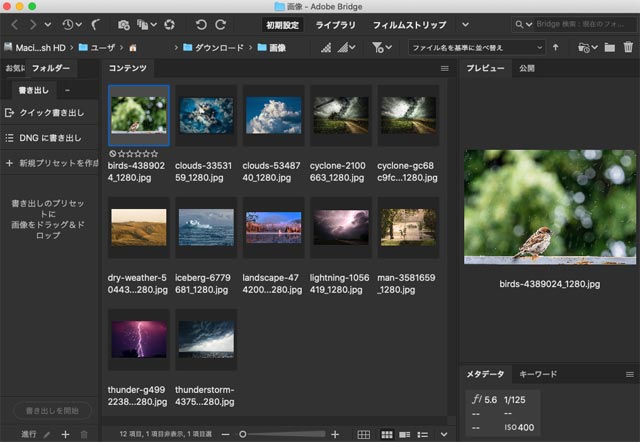Image resolution: width=640 pixels, height=442 pixels.
Task: Open in Camera Raw aperture icon
Action: (x=169, y=25)
